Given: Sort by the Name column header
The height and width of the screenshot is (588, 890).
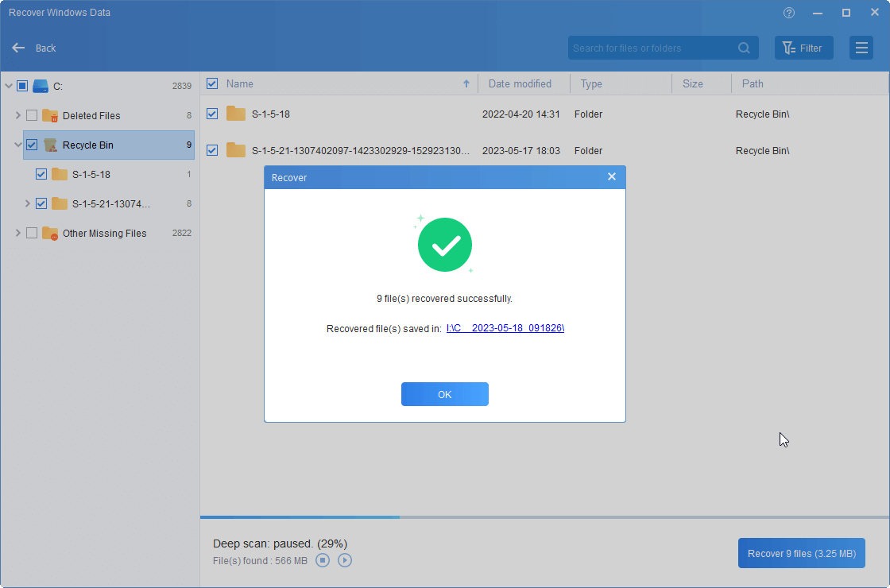Looking at the screenshot, I should (239, 83).
